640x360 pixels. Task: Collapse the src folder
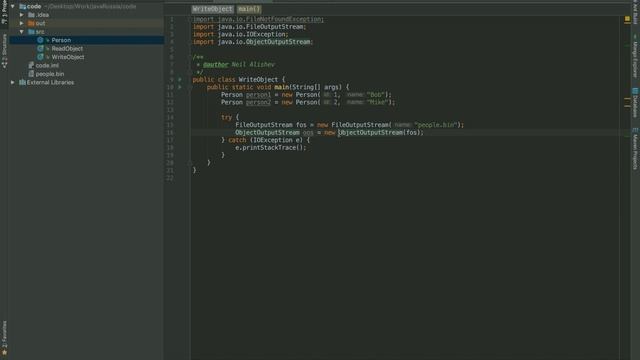pyautogui.click(x=22, y=31)
